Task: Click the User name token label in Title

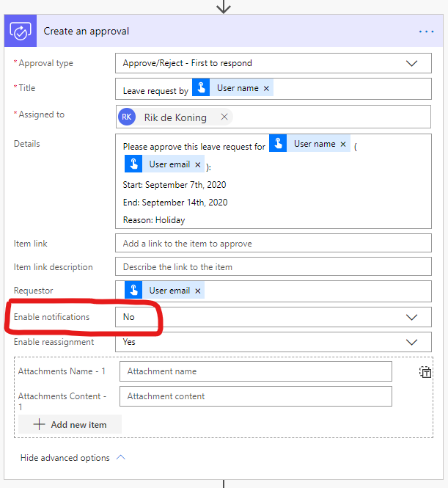Action: point(238,88)
